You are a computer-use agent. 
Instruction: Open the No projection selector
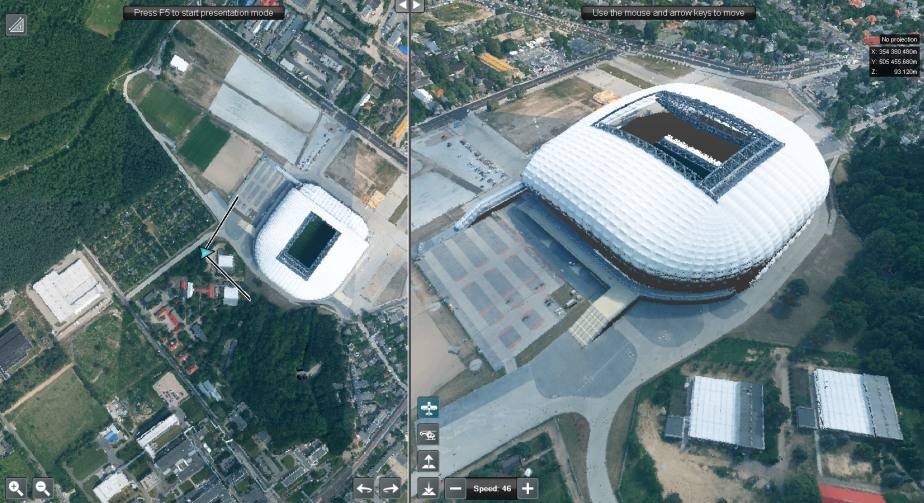899,39
